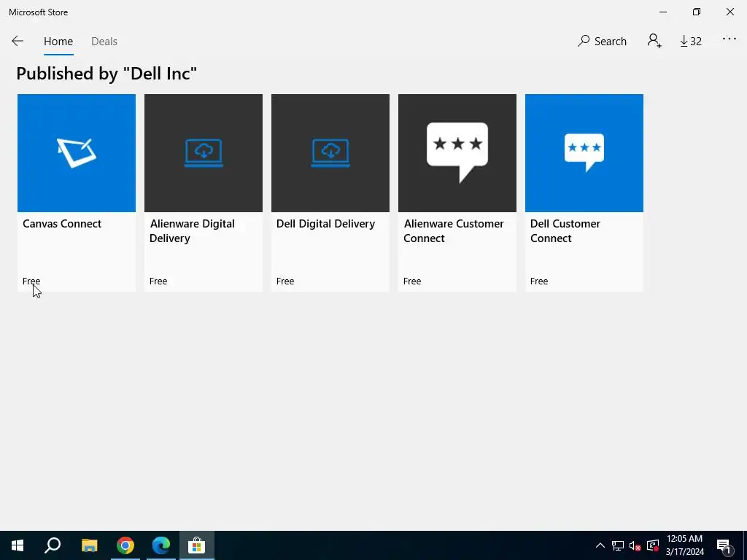Close the Microsoft Store window
747x560 pixels.
(729, 12)
